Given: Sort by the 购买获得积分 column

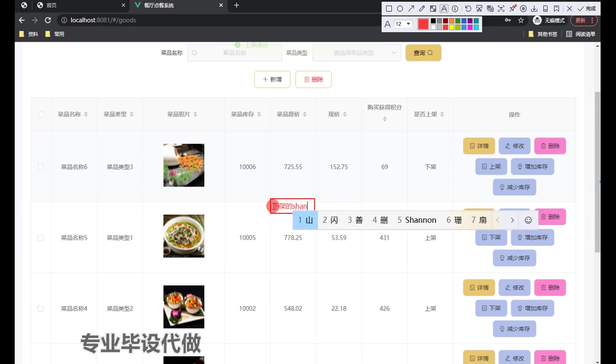Looking at the screenshot, I should coord(384,119).
